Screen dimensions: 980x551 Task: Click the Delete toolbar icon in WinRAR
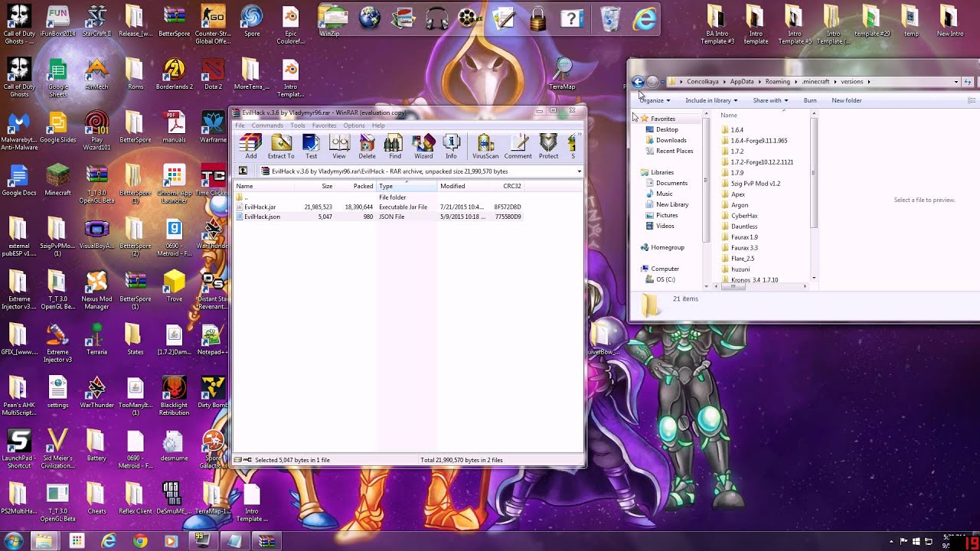(367, 145)
